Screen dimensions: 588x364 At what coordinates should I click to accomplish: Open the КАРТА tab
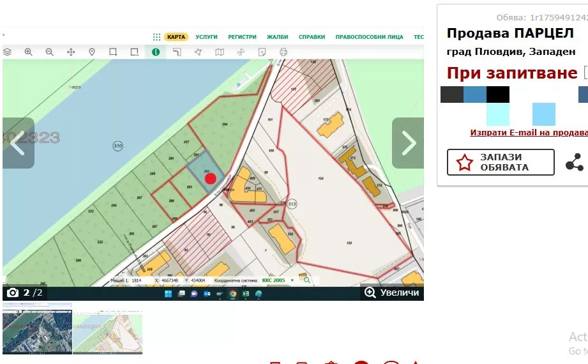tap(176, 37)
